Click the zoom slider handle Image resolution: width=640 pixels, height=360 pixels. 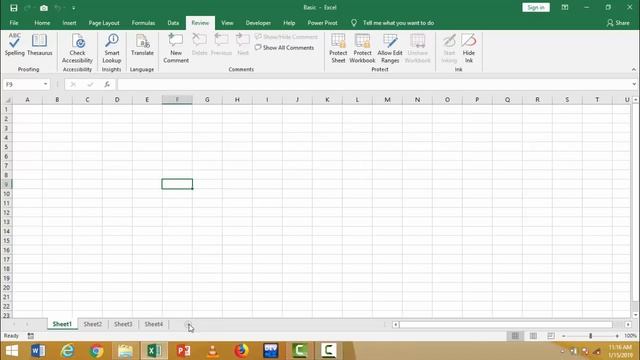pyautogui.click(x=590, y=336)
